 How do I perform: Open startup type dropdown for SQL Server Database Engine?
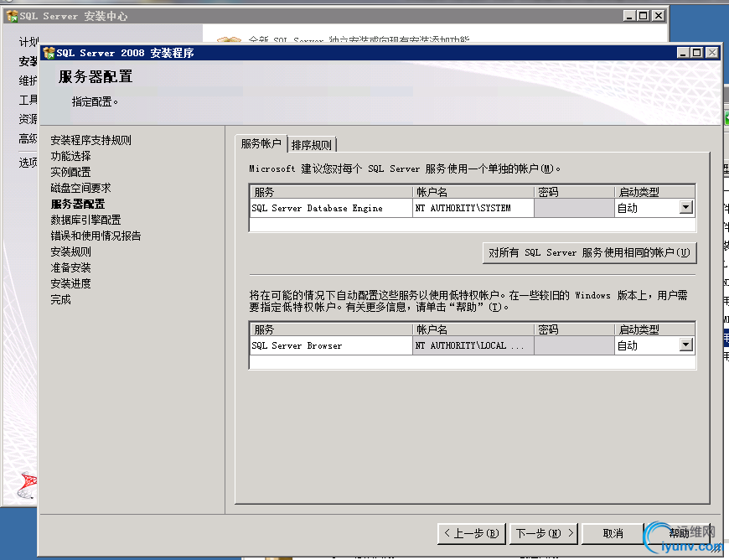(x=685, y=207)
